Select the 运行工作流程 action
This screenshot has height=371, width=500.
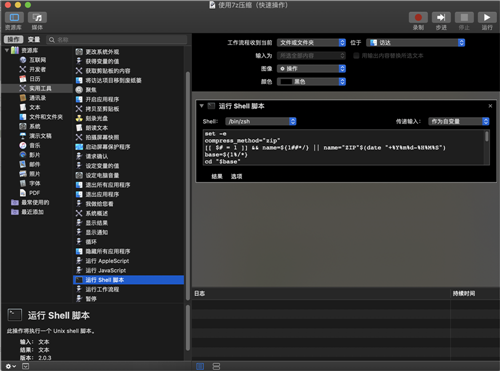[x=97, y=289]
